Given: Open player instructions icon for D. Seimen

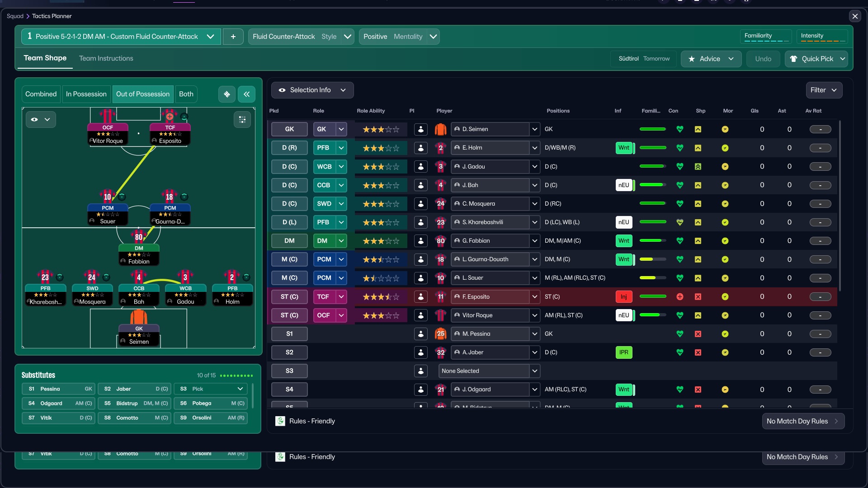Looking at the screenshot, I should pyautogui.click(x=420, y=129).
